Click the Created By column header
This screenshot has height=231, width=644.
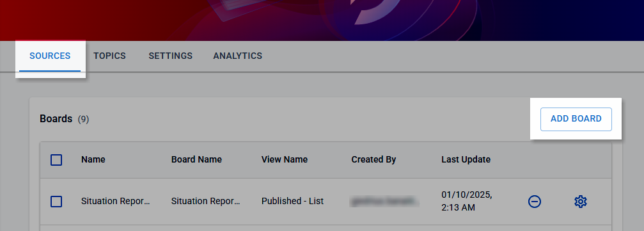pyautogui.click(x=373, y=159)
